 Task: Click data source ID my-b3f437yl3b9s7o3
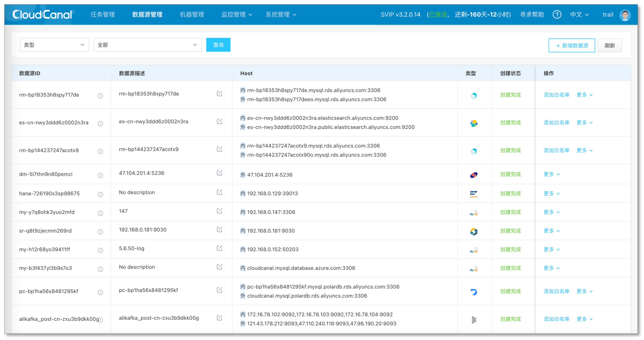coord(45,268)
